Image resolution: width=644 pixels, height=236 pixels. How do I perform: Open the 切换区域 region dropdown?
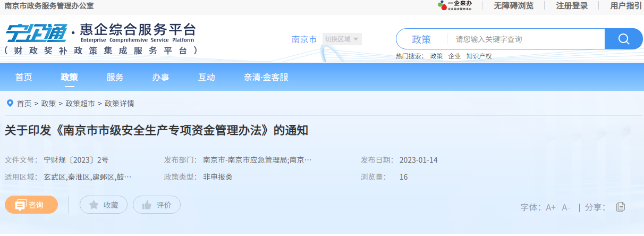coord(342,39)
